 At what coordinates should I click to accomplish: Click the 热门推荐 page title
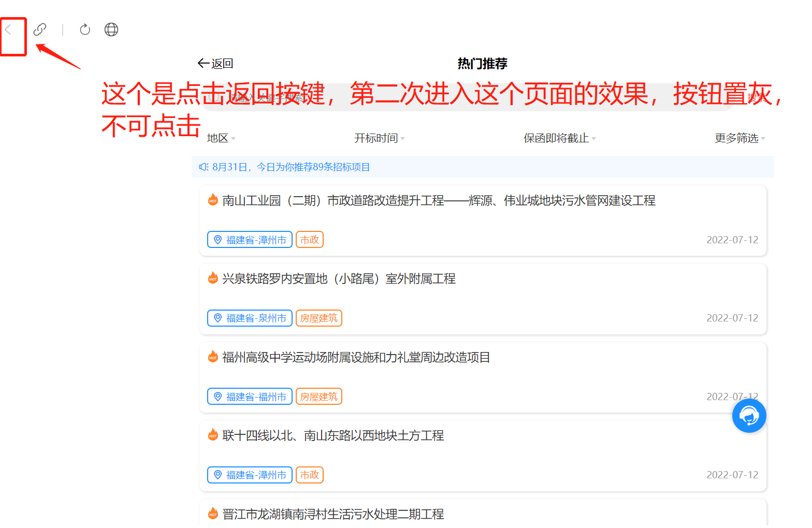click(x=482, y=64)
